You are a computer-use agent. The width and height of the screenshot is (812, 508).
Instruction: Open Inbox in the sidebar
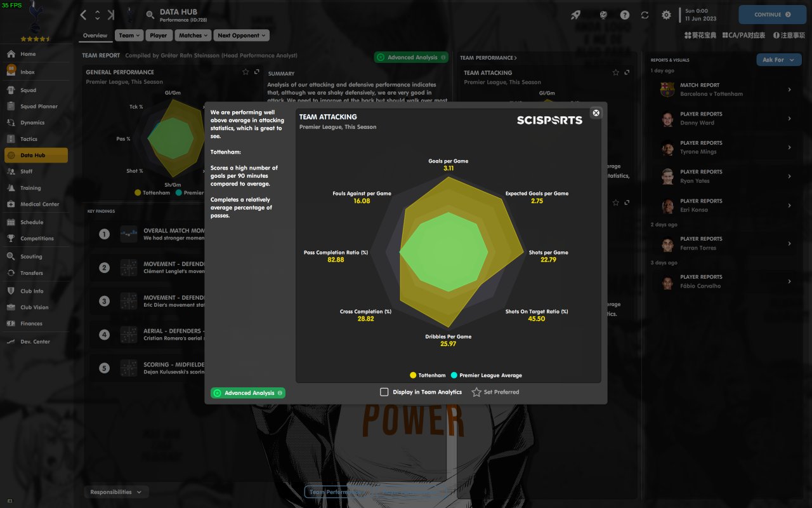click(x=36, y=72)
